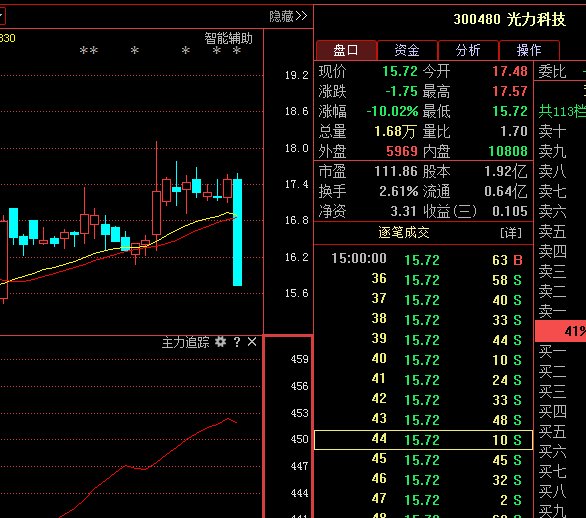Select the 买五 order book row
This screenshot has width=586, height=518.
(561, 432)
